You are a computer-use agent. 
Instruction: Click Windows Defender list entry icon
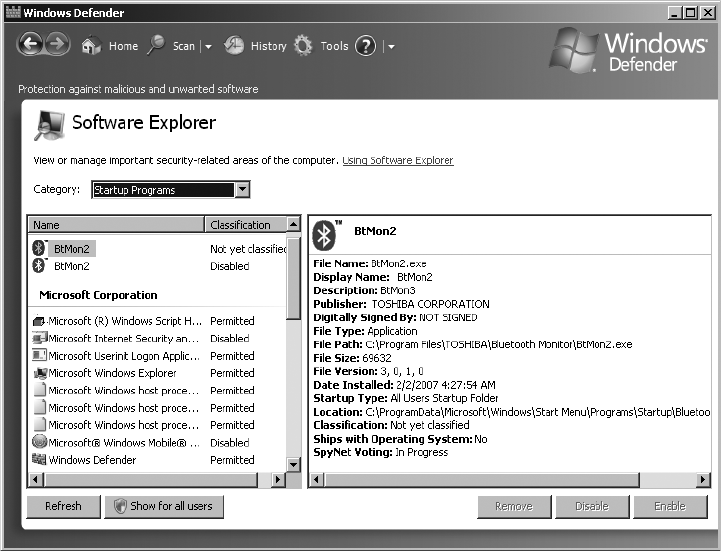(40, 459)
